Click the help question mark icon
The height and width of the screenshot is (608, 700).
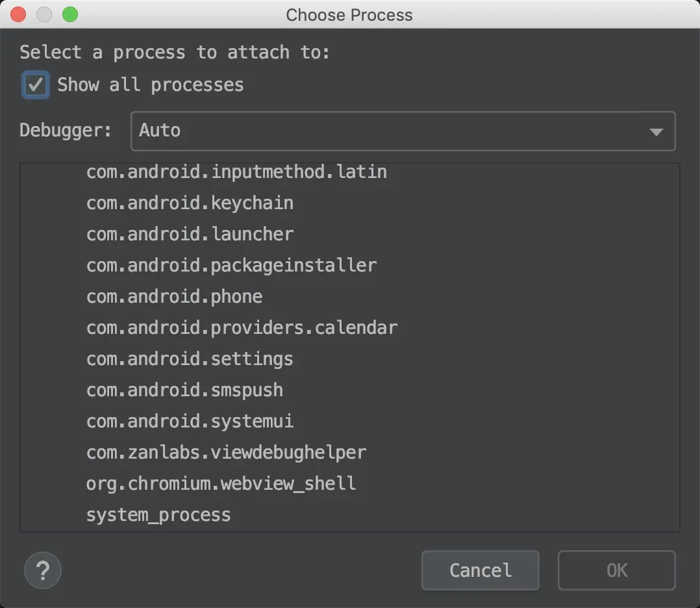[x=43, y=571]
